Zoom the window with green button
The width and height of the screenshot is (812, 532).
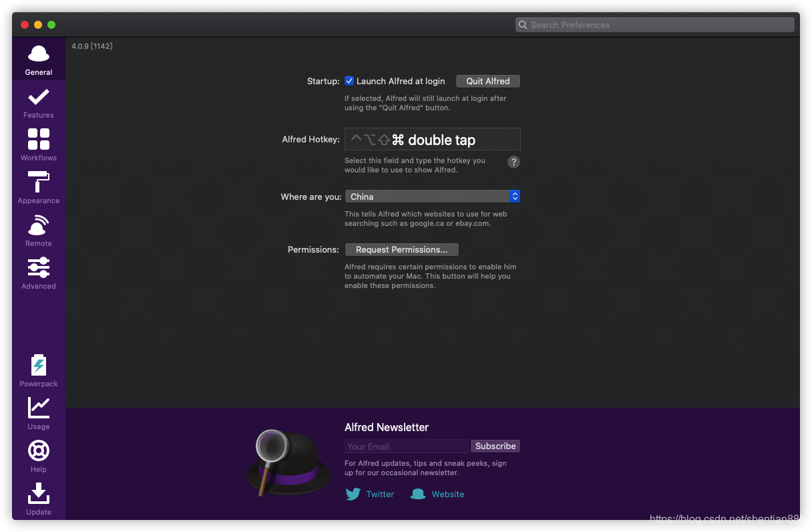(x=51, y=25)
